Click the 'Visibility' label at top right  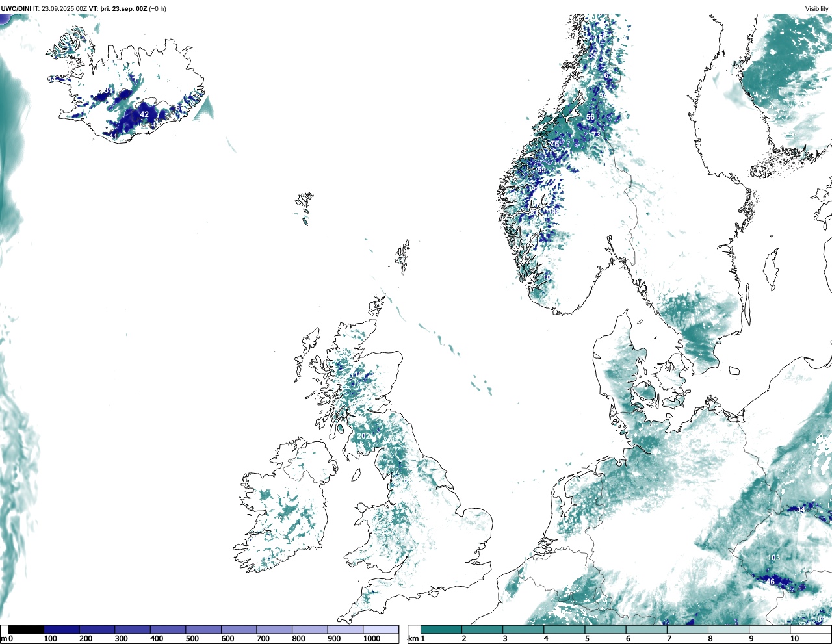(817, 8)
